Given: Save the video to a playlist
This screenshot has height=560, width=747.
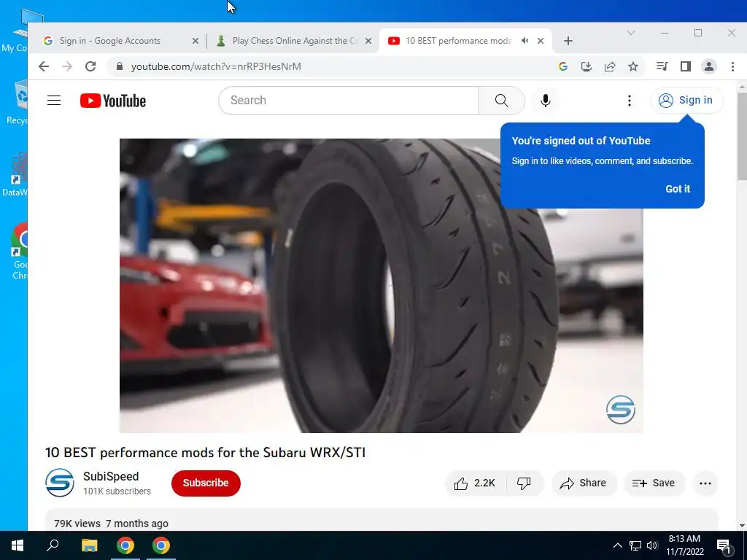Looking at the screenshot, I should tap(654, 483).
